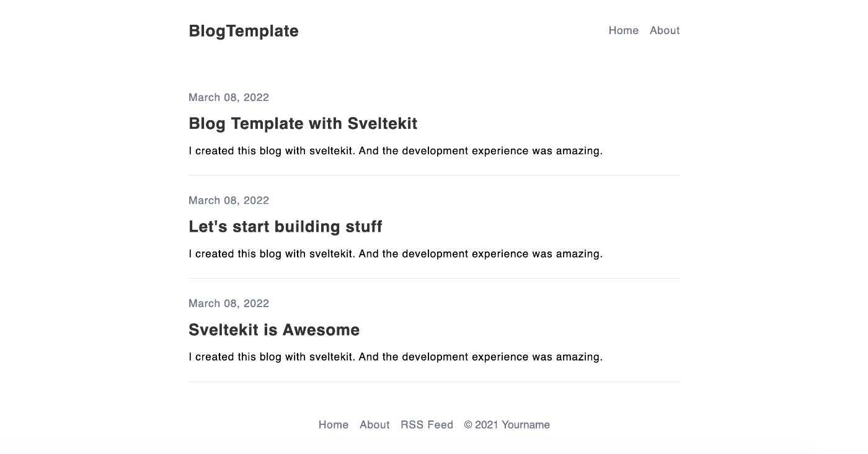Open the post 'Sveltekit is Awesome'
Image resolution: width=868 pixels, height=454 pixels.
(274, 330)
